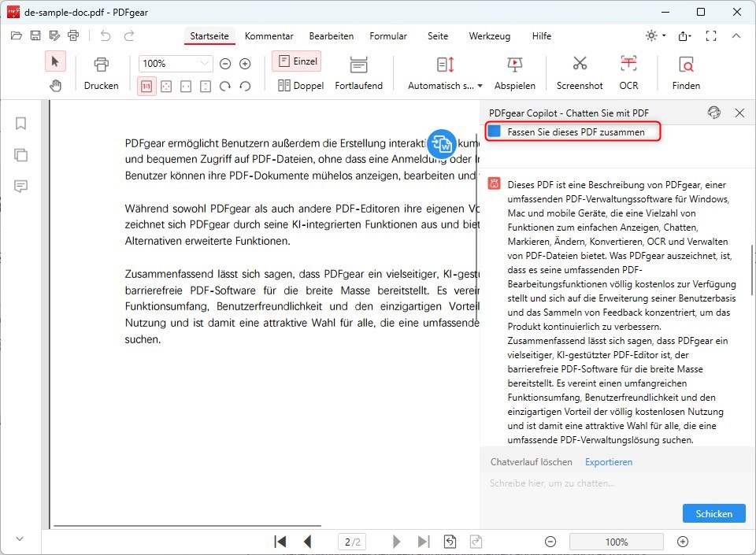Go to the Seite tab
Image resolution: width=756 pixels, height=555 pixels.
coord(438,36)
